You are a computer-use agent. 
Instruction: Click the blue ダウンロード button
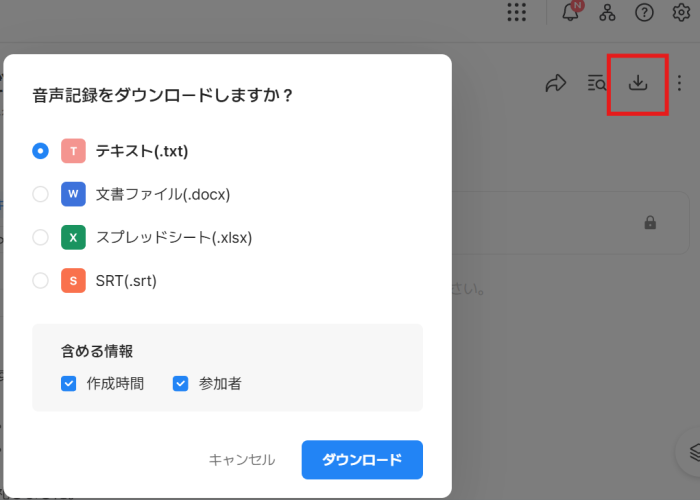(362, 460)
